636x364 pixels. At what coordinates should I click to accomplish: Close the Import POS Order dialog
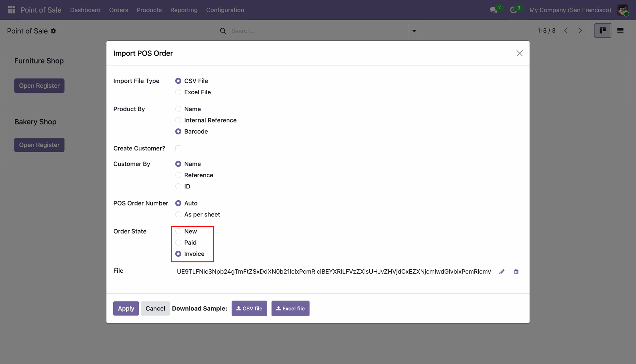[x=519, y=53]
